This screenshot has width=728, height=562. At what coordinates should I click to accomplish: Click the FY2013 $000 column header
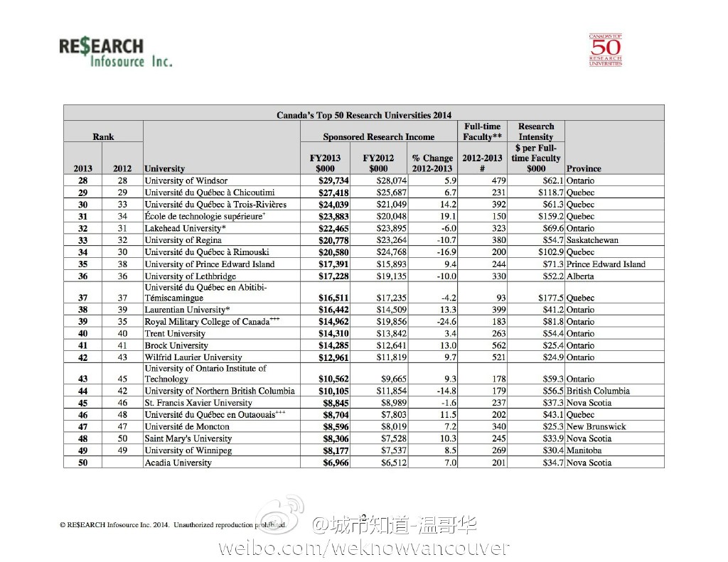pos(325,163)
